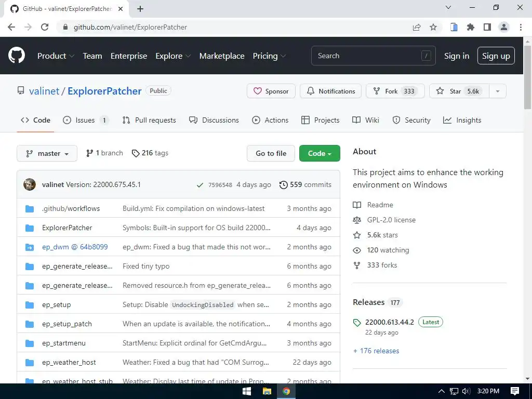Open the GPL-2.0 license link
Viewport: 532px width, 399px height.
[x=391, y=220]
